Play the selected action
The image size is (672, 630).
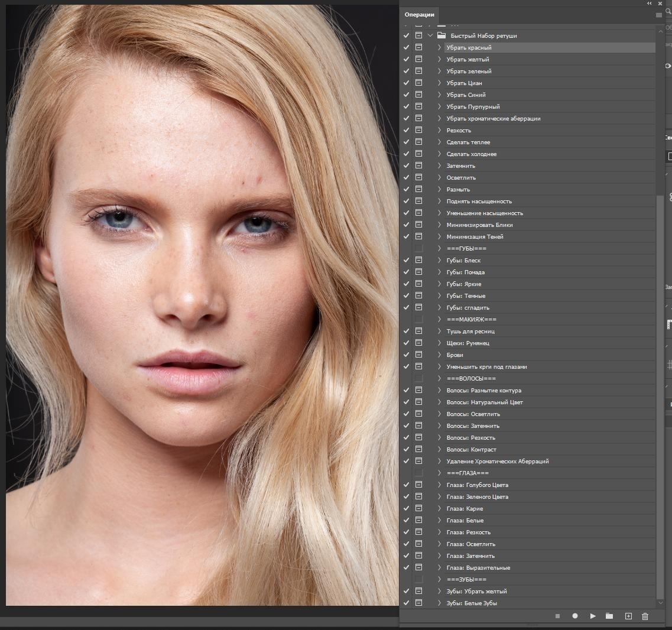click(x=593, y=616)
